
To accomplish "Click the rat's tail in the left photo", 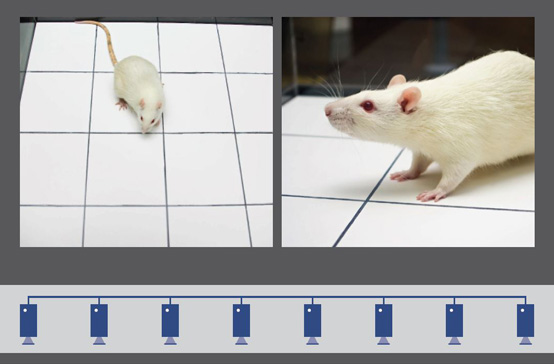I will click(101, 39).
